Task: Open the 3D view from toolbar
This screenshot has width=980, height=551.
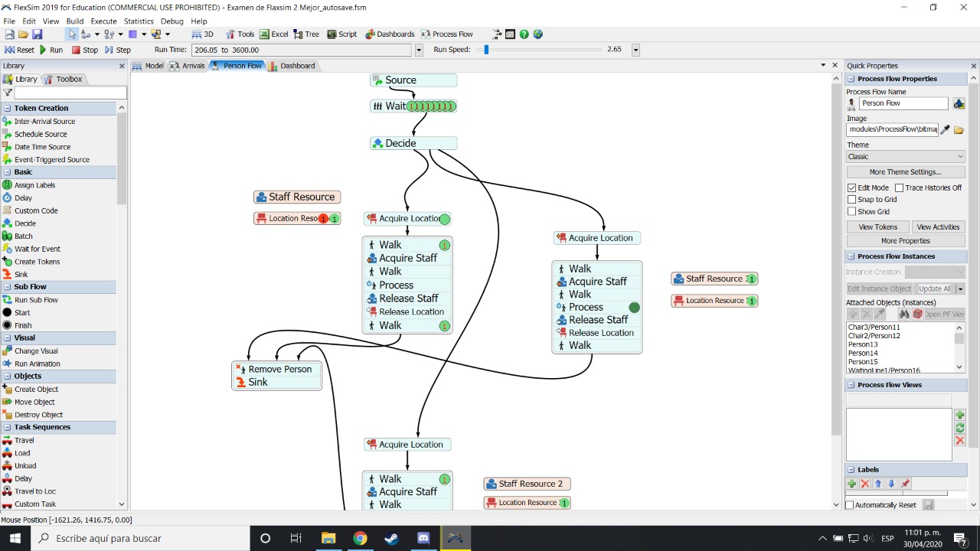Action: pyautogui.click(x=202, y=34)
